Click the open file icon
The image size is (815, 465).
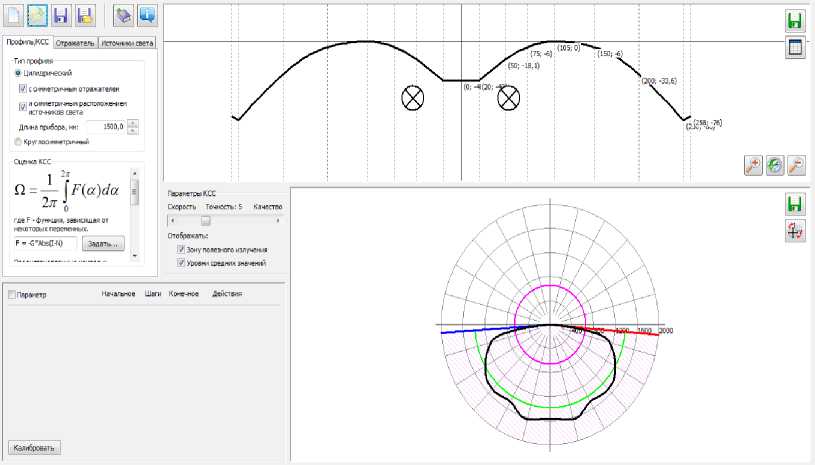click(x=38, y=16)
